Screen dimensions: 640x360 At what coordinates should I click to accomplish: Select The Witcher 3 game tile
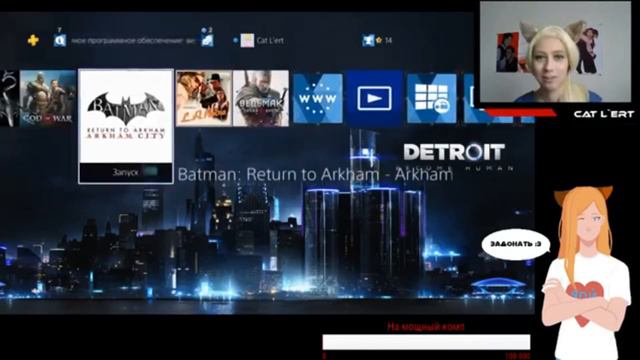(x=261, y=98)
